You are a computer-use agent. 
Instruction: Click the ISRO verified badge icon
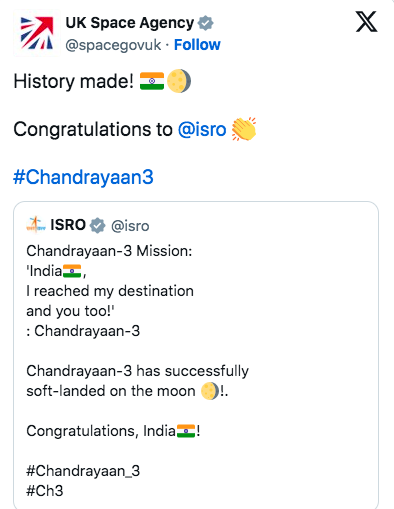point(97,225)
